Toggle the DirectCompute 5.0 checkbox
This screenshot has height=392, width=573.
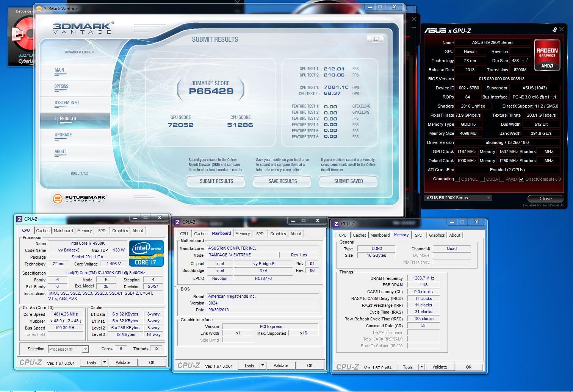522,179
